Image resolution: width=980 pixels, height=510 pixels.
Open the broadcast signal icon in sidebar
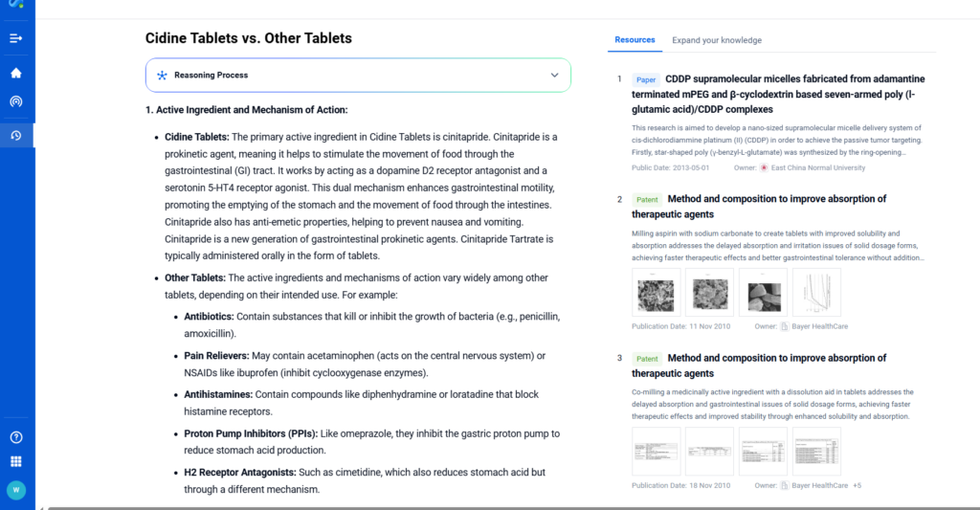point(15,101)
